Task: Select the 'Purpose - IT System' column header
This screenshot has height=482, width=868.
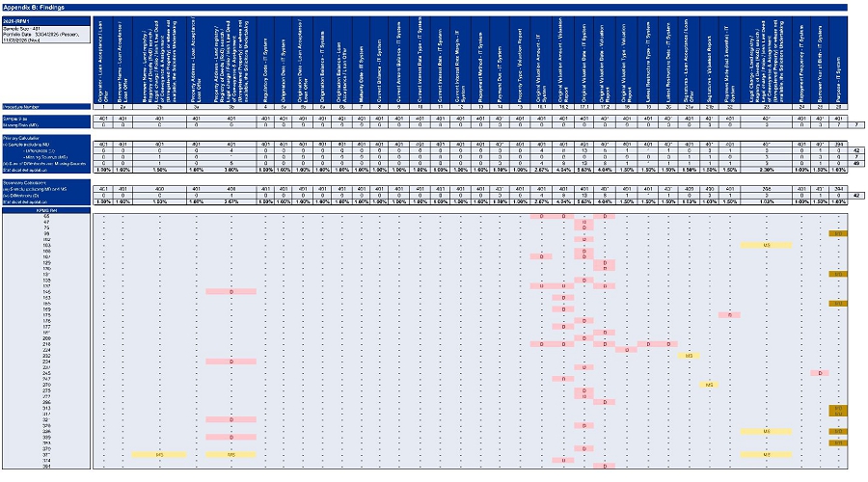Action: click(838, 59)
